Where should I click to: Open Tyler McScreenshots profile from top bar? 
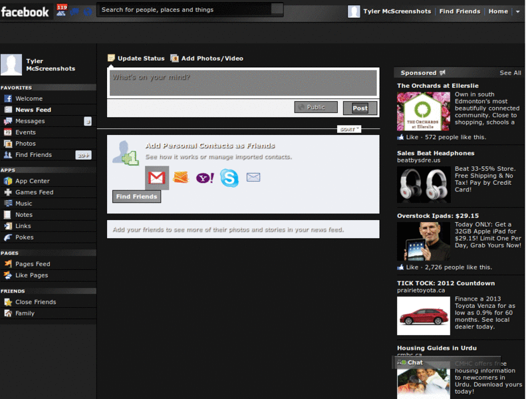tap(397, 11)
